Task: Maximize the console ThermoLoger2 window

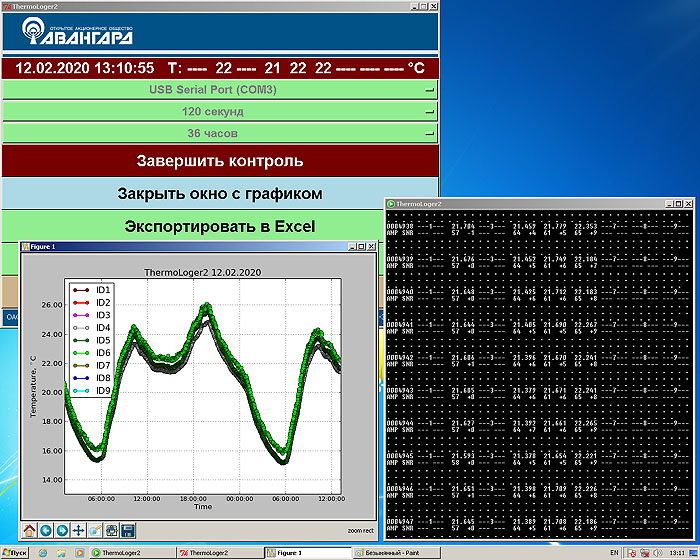Action: click(x=678, y=204)
